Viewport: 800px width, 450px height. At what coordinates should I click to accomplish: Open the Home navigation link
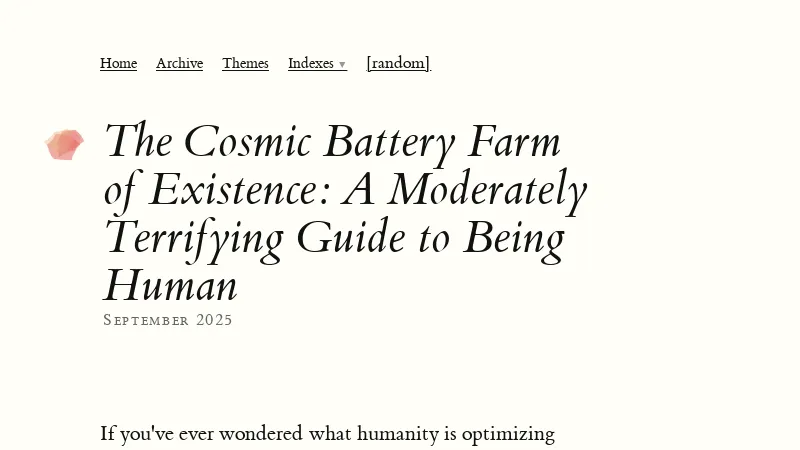pyautogui.click(x=118, y=64)
